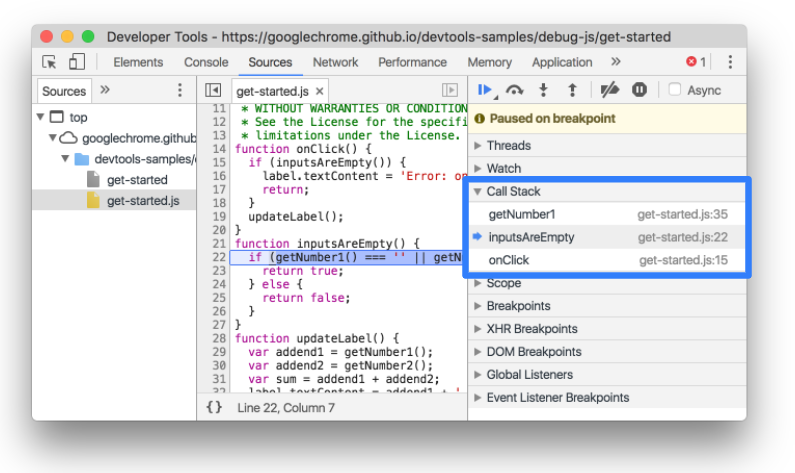Deactivate breakpoints icon
Screen dimensions: 795x473
point(609,90)
